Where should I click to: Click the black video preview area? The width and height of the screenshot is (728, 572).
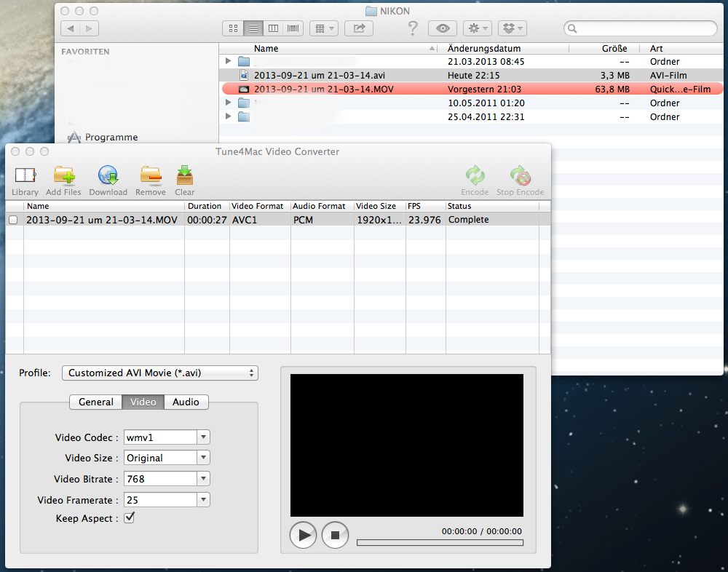coord(407,445)
